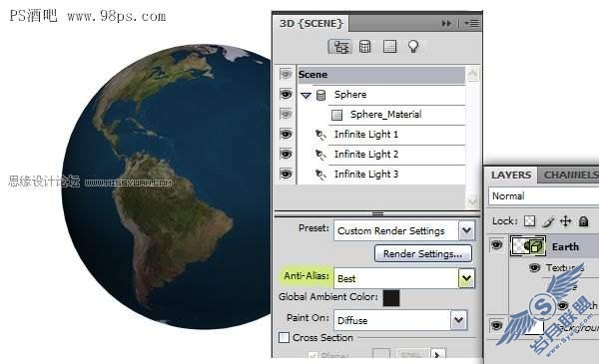Select the 3D {SCENE} panel tab
This screenshot has width=599, height=364.
click(310, 24)
